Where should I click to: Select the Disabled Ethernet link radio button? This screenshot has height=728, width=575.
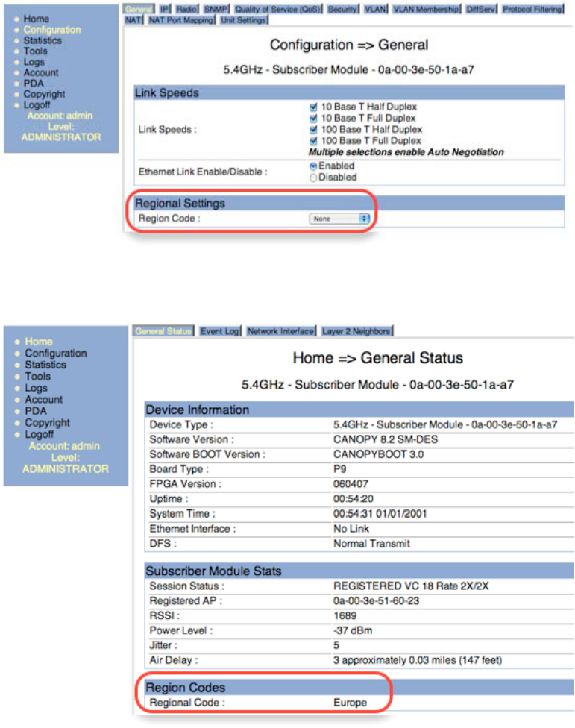pyautogui.click(x=313, y=178)
